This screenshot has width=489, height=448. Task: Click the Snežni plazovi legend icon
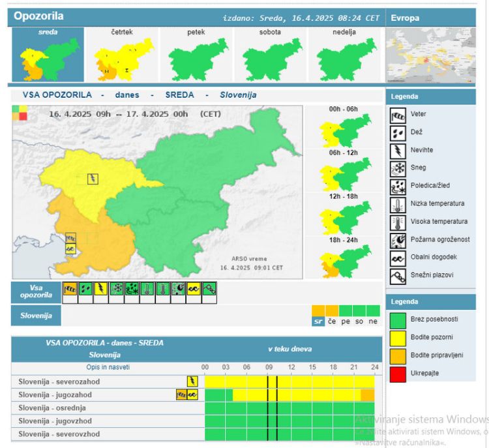click(398, 276)
